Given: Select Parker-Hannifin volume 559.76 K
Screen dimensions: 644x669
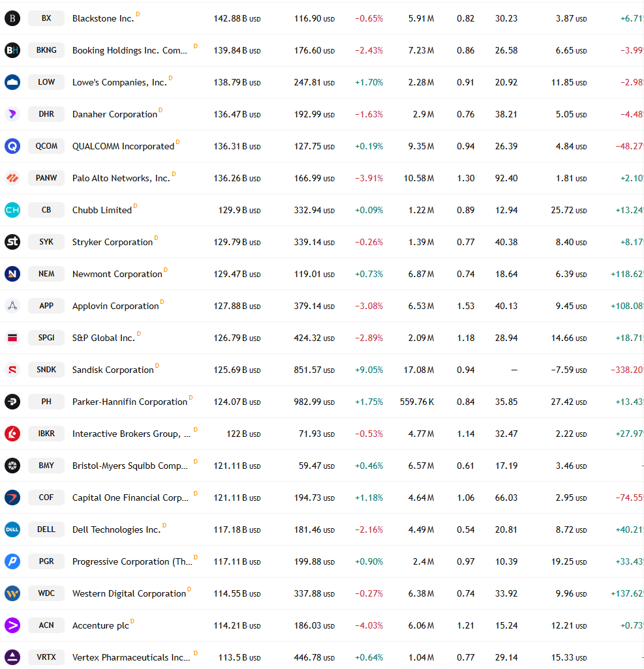Looking at the screenshot, I should coord(417,402).
